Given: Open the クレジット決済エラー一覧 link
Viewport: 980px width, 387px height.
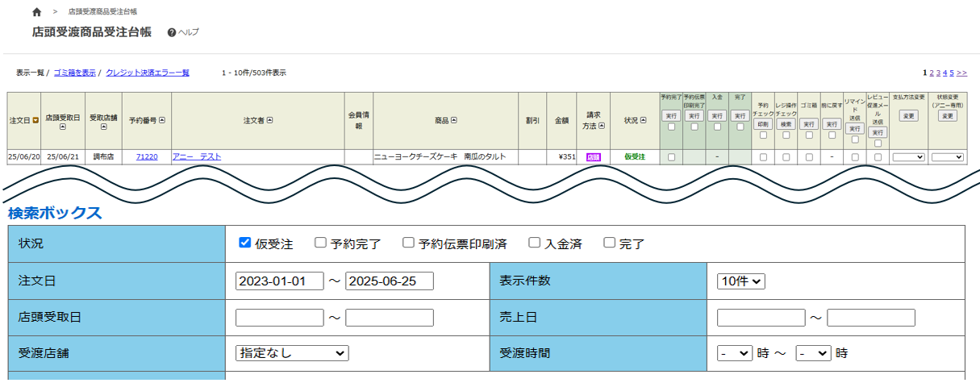Looking at the screenshot, I should (148, 73).
